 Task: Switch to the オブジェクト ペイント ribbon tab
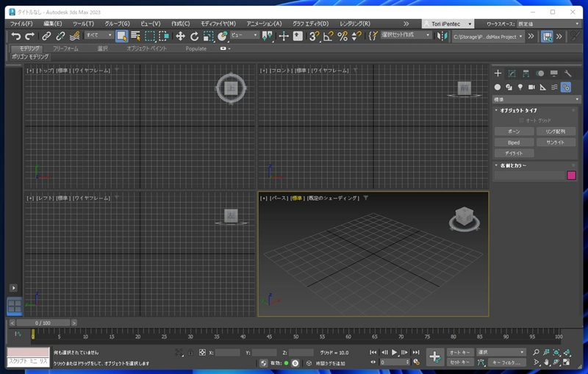tap(146, 48)
